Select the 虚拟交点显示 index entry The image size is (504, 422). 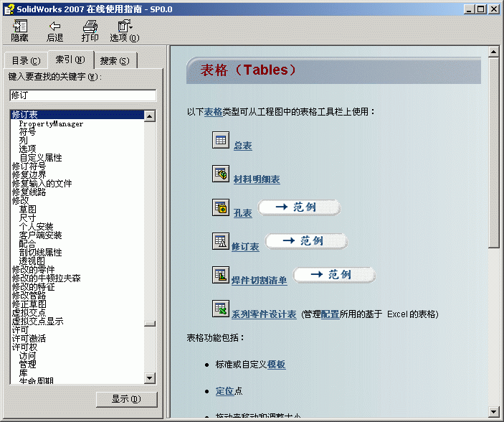coord(37,322)
